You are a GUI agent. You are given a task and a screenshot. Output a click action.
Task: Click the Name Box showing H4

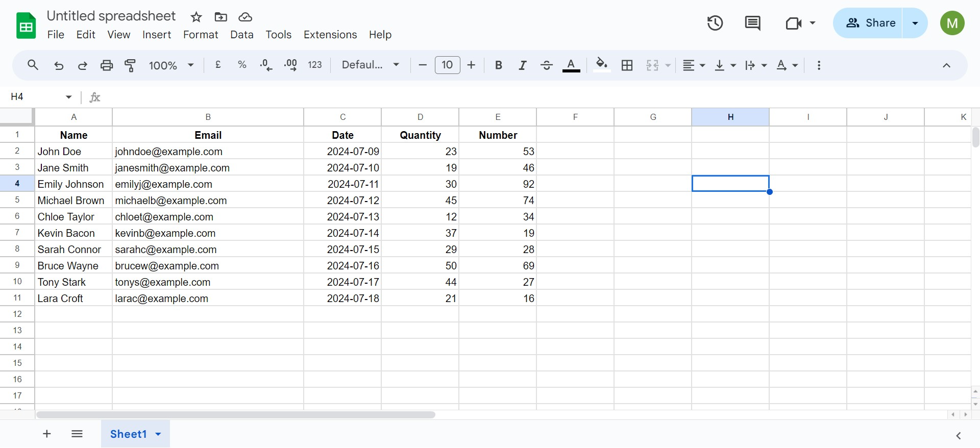click(x=36, y=97)
